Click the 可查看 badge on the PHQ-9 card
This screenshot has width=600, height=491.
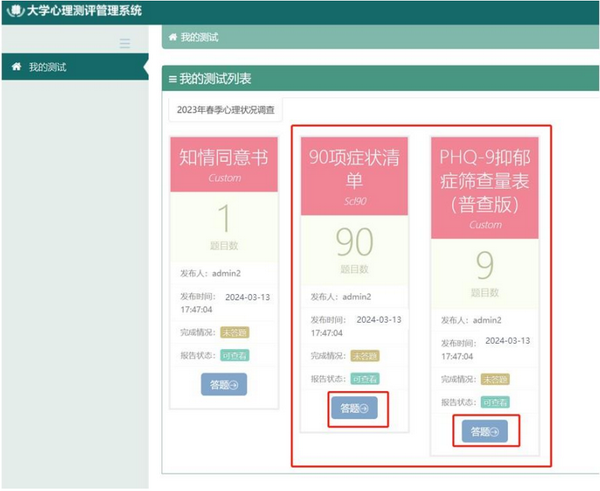tap(495, 401)
